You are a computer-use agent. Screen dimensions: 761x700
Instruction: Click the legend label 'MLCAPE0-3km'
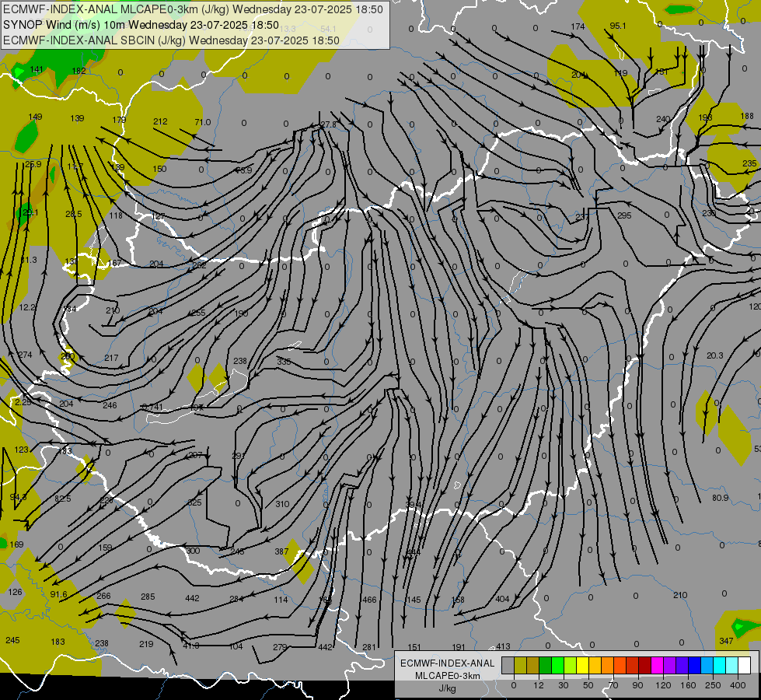pyautogui.click(x=448, y=676)
